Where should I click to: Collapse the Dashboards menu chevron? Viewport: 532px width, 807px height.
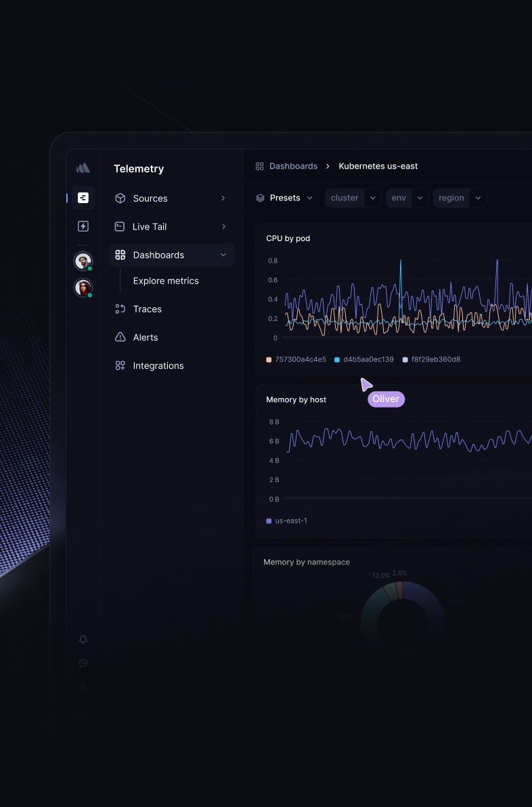click(x=223, y=255)
